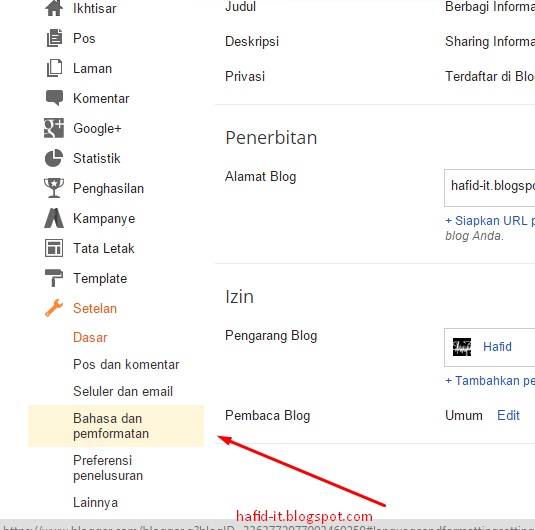Open Preferensi penelusuran settings
Image resolution: width=535 pixels, height=530 pixels.
[108, 468]
